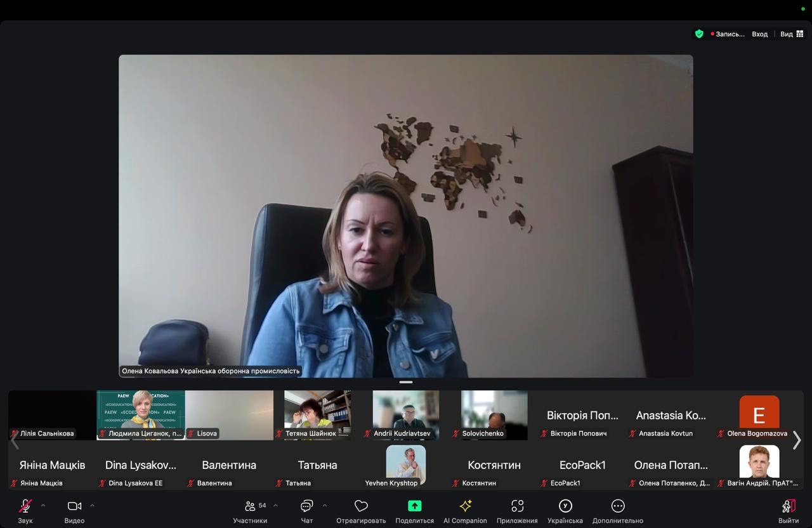Screen dimensions: 812x528
Task: Show next page of participant thumbnails
Action: click(x=797, y=440)
